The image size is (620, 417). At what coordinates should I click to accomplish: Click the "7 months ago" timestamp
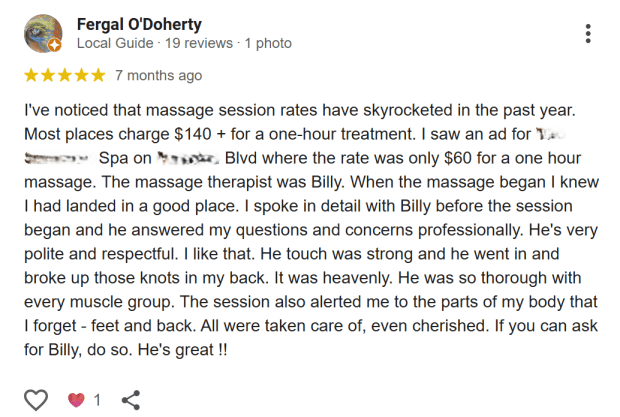click(158, 75)
